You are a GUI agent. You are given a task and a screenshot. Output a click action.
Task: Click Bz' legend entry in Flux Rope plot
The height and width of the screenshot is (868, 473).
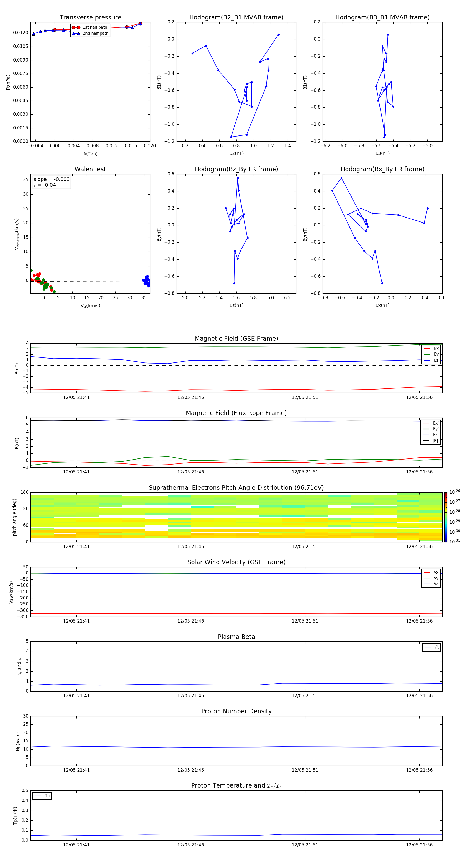click(x=431, y=435)
